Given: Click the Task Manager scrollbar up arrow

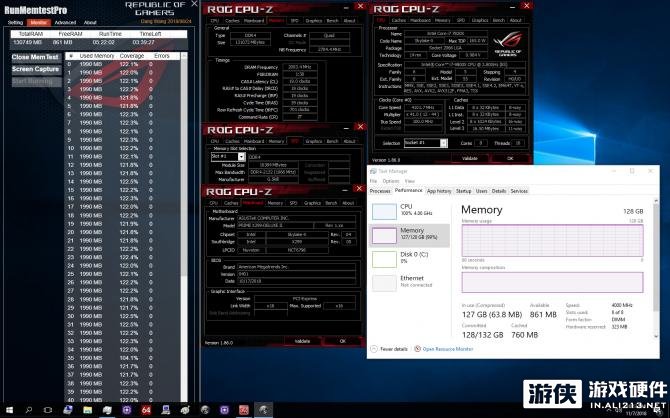Looking at the screenshot, I should pyautogui.click(x=656, y=200).
